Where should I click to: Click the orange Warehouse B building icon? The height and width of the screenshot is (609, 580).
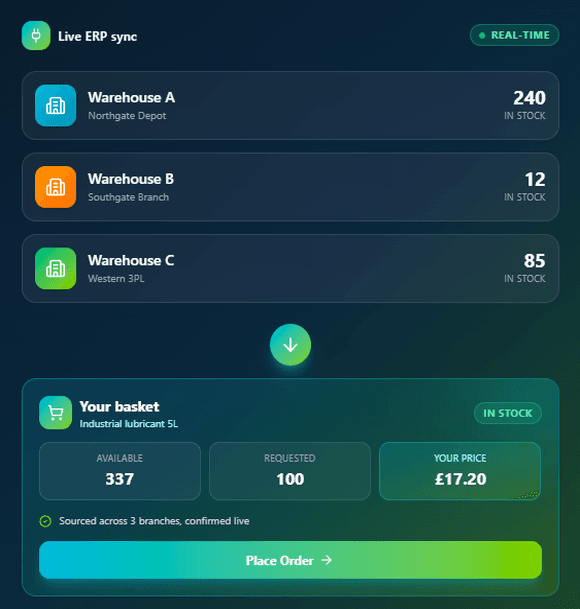pyautogui.click(x=56, y=187)
